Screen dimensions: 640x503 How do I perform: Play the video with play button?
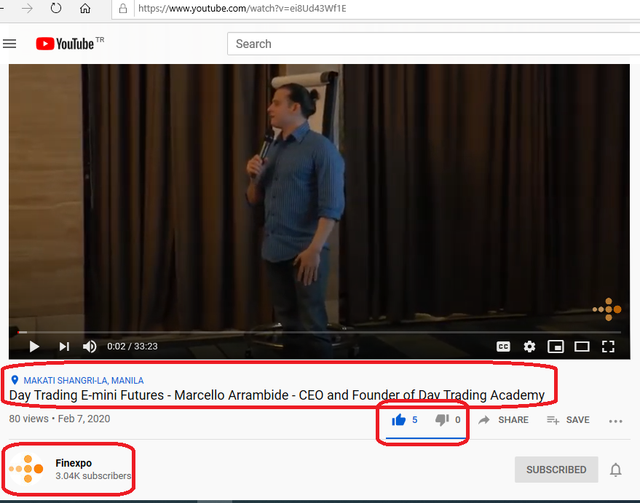34,347
